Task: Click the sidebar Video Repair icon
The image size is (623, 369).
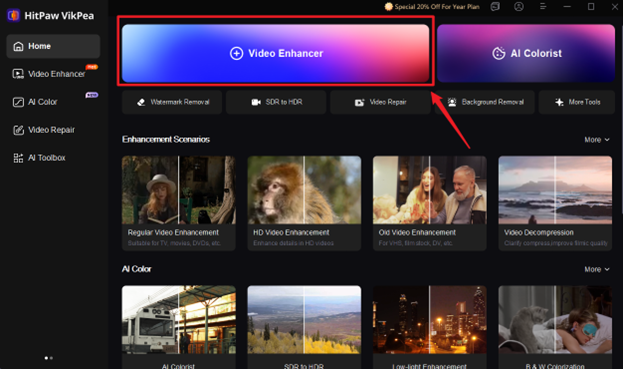Action: click(18, 130)
